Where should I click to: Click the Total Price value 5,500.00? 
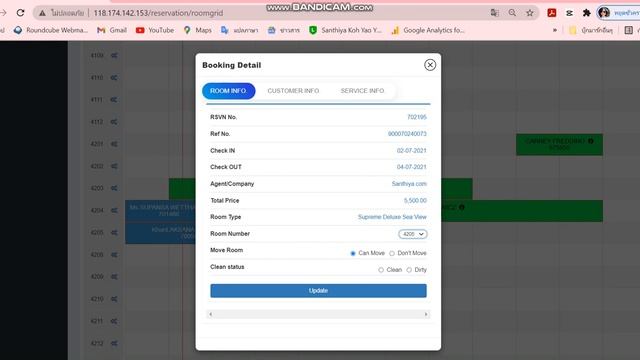(x=415, y=200)
